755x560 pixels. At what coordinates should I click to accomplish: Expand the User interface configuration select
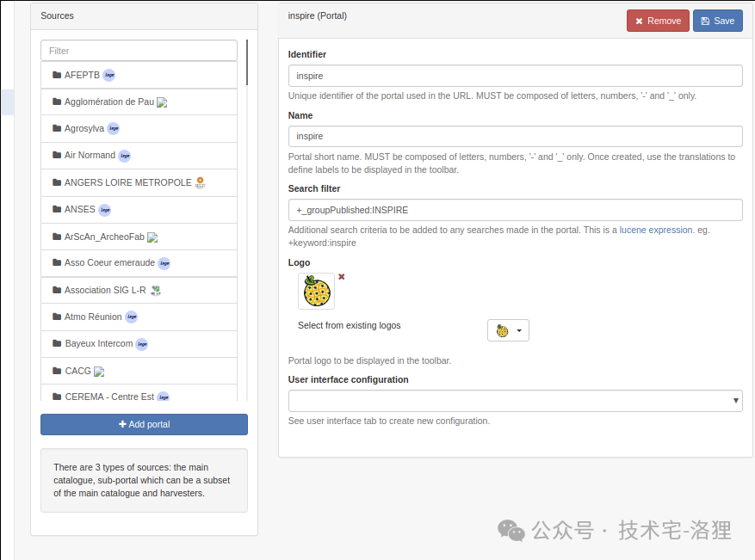point(515,401)
